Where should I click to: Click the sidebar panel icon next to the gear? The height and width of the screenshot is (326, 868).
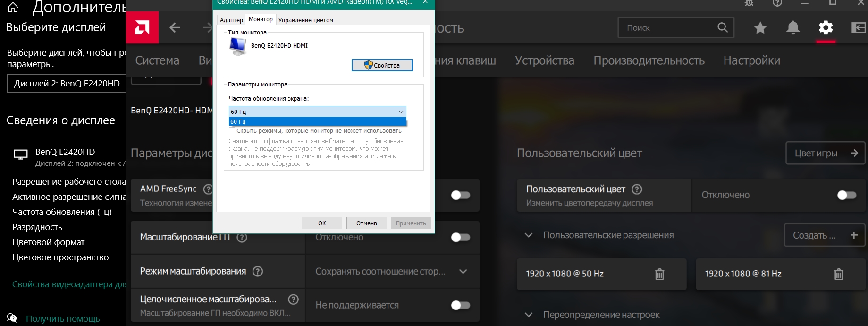tap(859, 28)
